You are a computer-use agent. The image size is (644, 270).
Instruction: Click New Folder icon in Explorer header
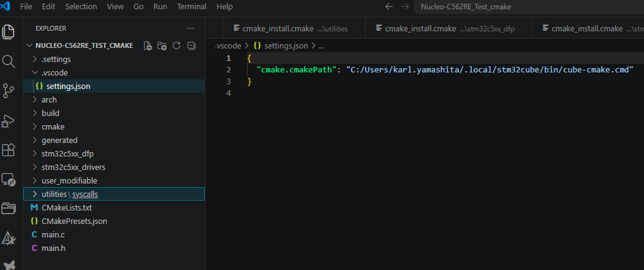[x=162, y=46]
